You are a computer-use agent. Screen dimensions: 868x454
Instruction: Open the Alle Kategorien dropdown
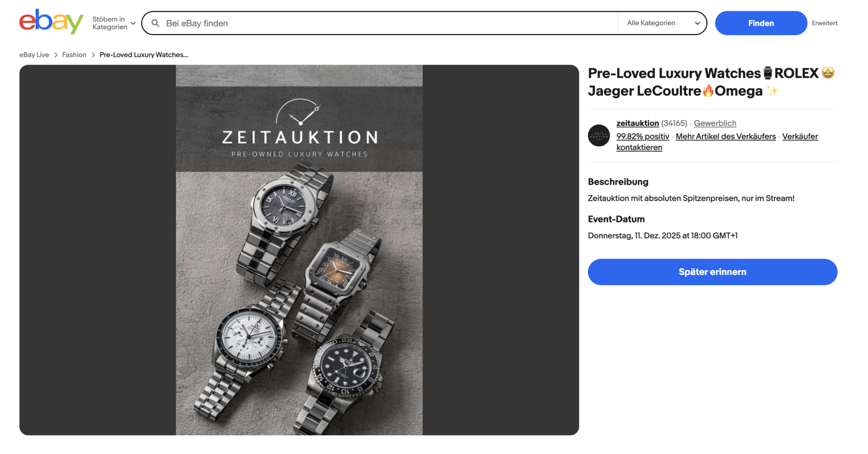662,23
